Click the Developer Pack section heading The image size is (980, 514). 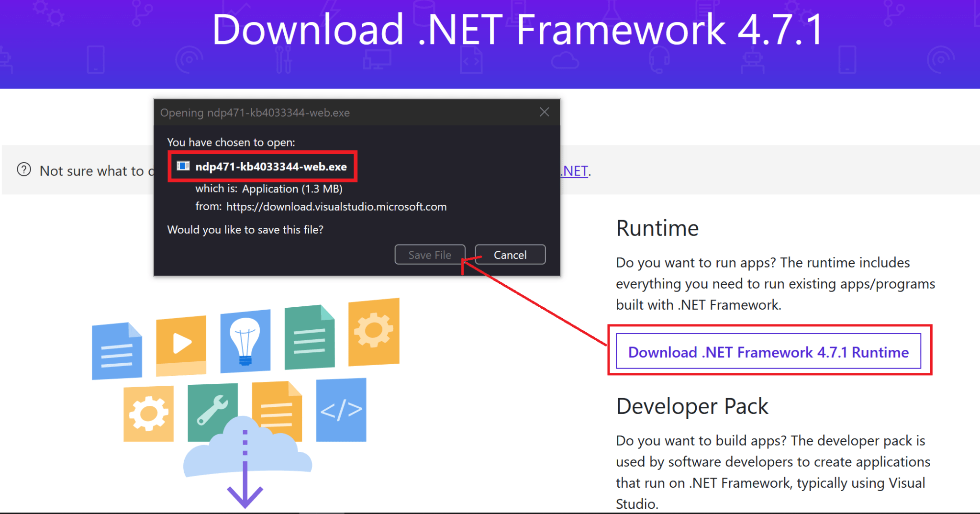click(x=691, y=406)
